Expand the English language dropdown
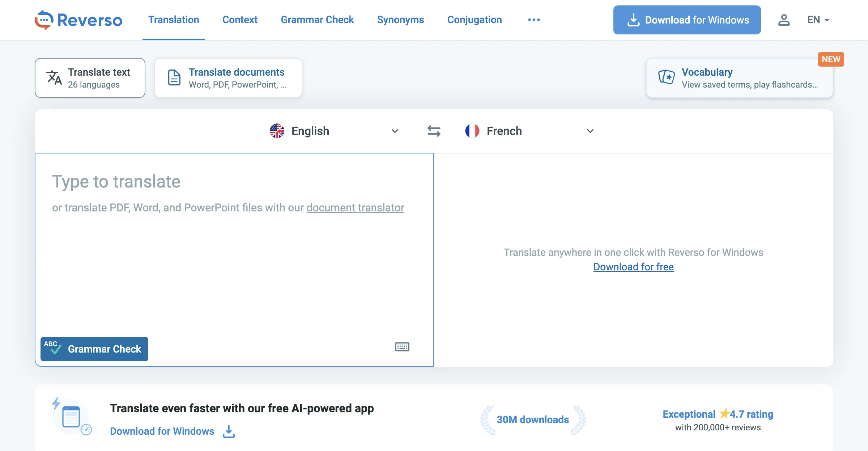 (394, 130)
